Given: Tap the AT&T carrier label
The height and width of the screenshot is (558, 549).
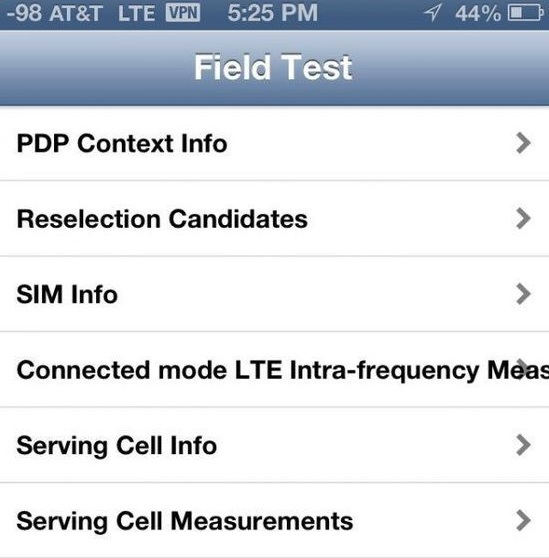Looking at the screenshot, I should click(x=76, y=14).
